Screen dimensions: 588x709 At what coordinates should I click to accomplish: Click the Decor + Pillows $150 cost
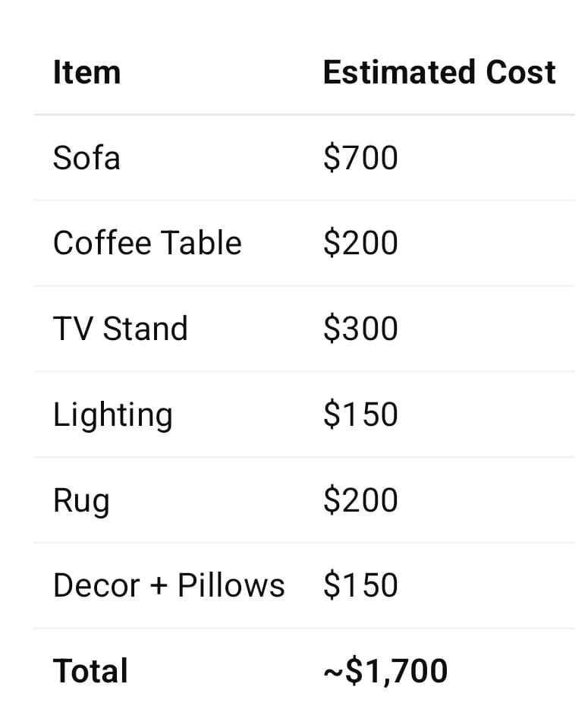point(360,585)
